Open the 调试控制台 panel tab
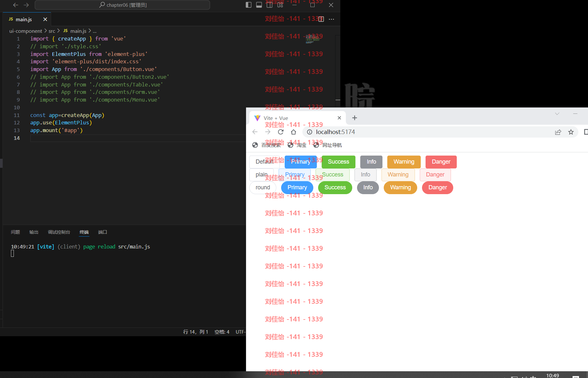 [x=59, y=232]
